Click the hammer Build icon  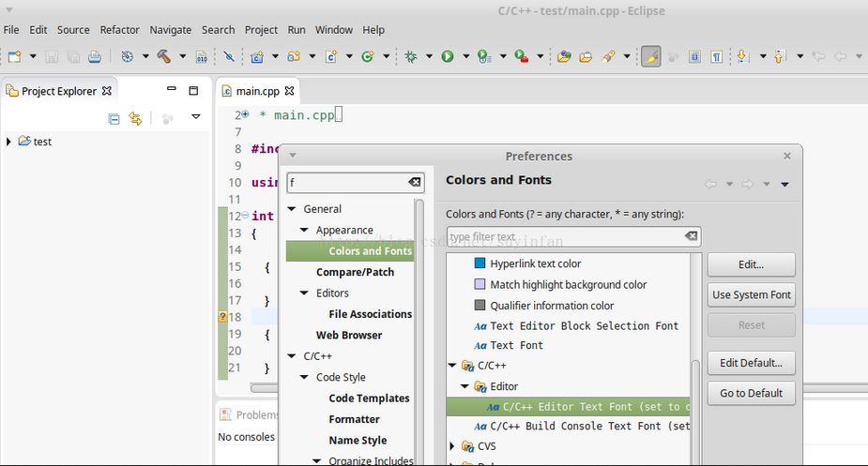[x=164, y=56]
